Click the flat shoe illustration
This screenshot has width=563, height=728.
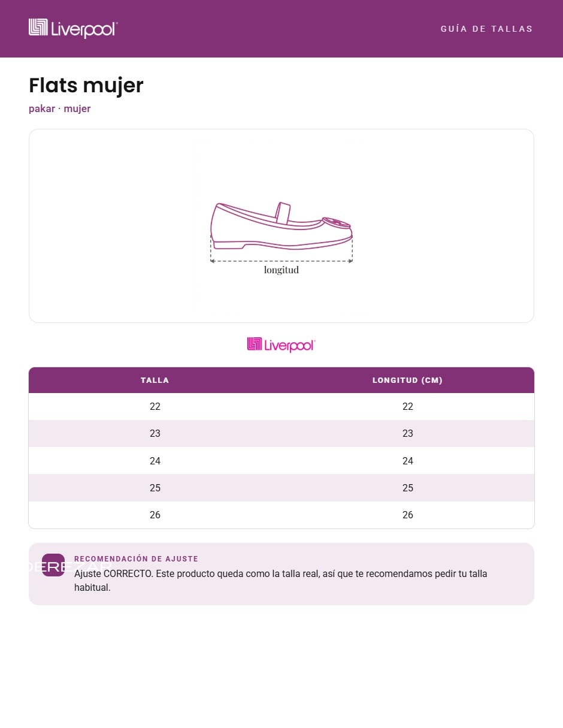click(281, 225)
